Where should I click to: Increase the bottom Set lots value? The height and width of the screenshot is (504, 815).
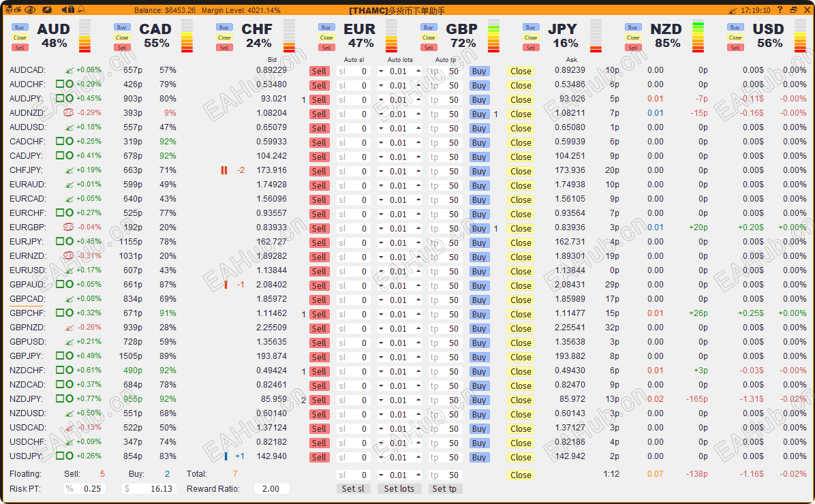418,475
